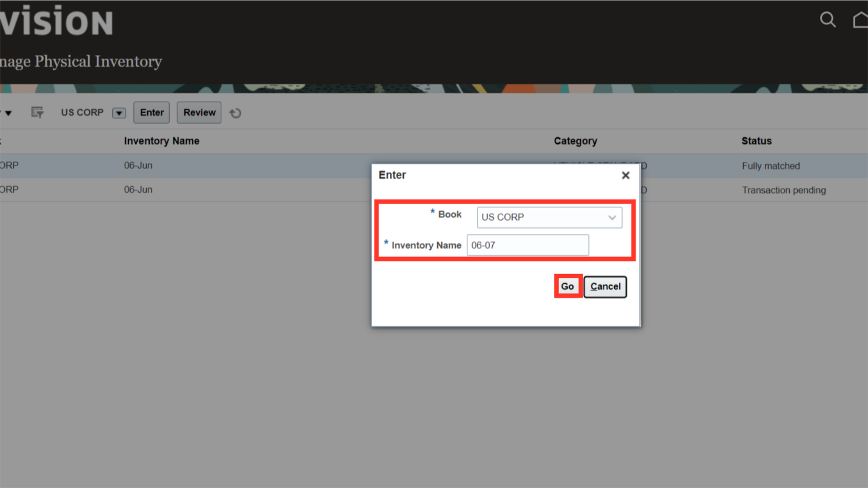Expand the Book US CORP combo box

(549, 217)
